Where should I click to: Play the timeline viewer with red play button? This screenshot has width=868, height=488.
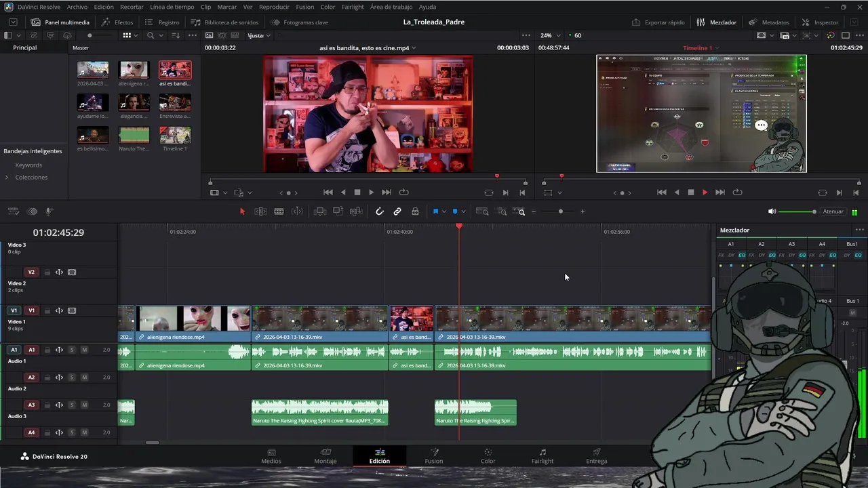tap(705, 192)
